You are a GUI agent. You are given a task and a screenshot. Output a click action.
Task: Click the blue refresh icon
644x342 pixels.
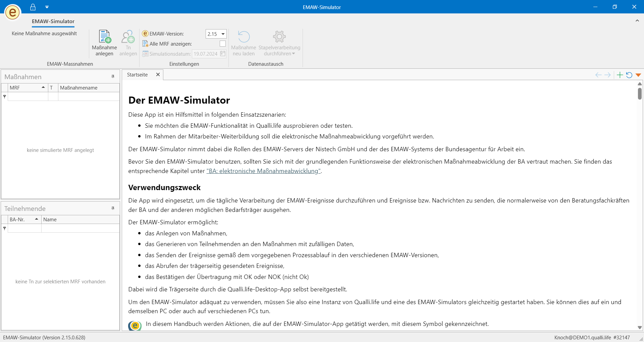click(x=629, y=75)
